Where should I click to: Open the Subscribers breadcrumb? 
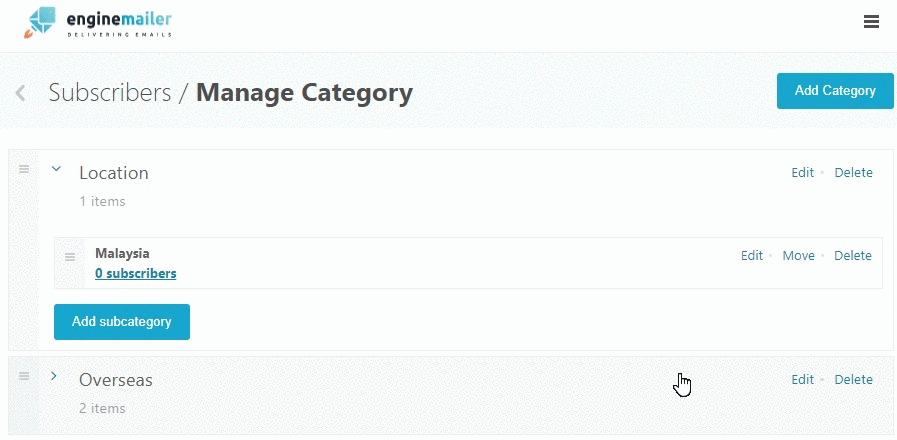coord(110,92)
